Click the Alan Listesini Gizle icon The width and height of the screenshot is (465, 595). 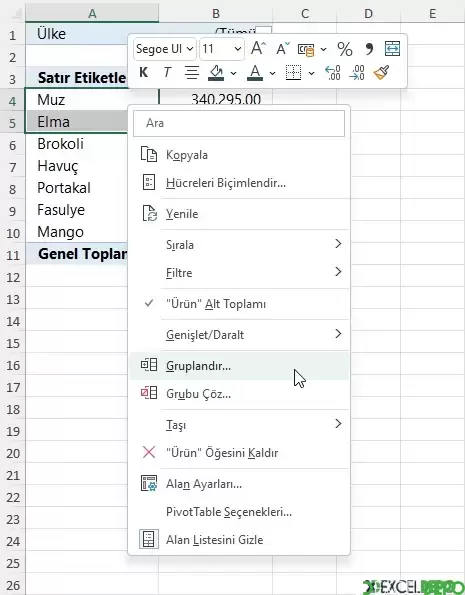tap(149, 539)
